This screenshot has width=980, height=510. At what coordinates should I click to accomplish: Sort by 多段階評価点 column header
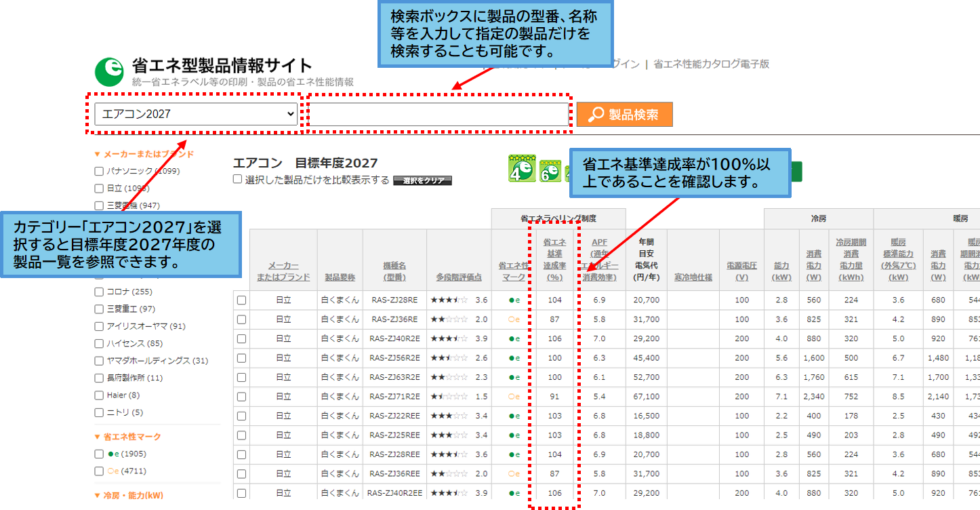[459, 277]
